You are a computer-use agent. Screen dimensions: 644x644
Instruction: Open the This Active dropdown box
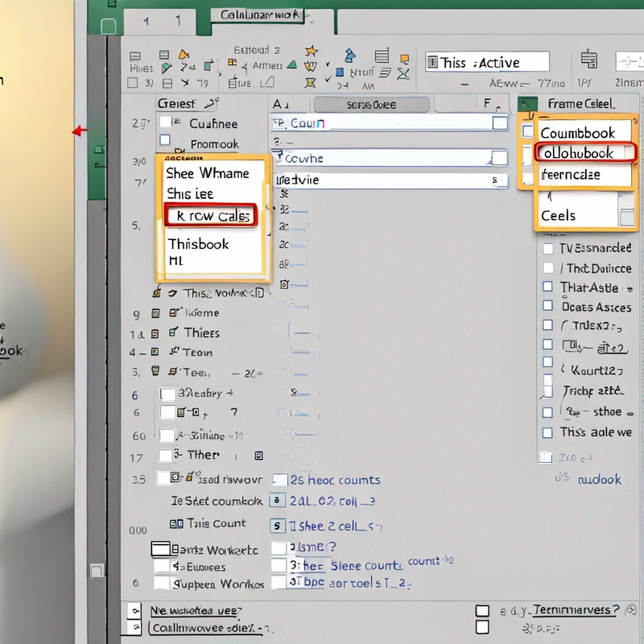(487, 63)
